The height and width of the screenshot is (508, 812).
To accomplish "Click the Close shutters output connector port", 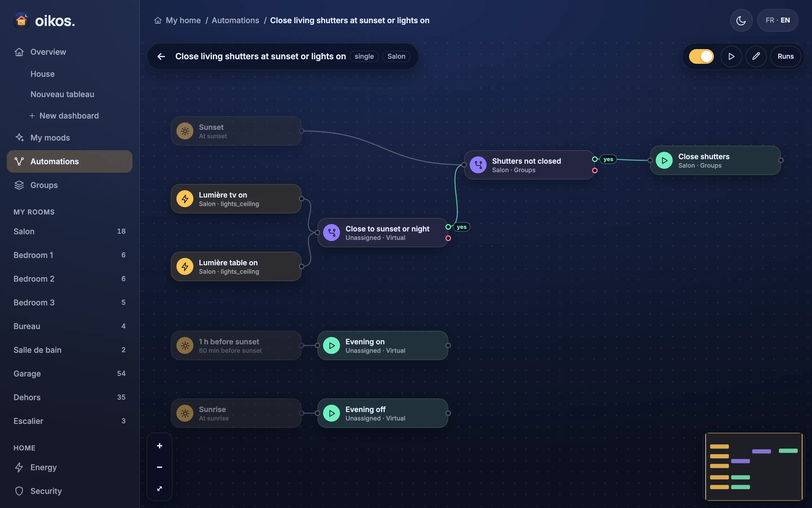I will [x=781, y=160].
